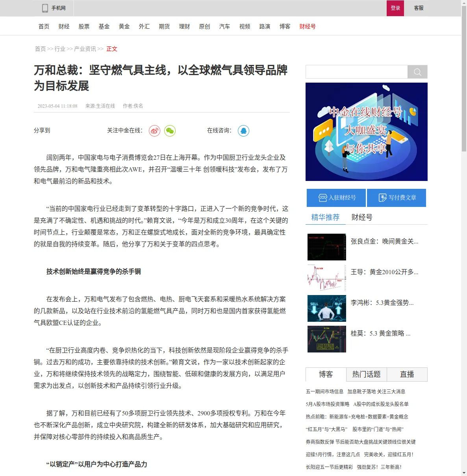Click the author text 作者:佚名
Screen dimensions: 467x476
coord(133,106)
